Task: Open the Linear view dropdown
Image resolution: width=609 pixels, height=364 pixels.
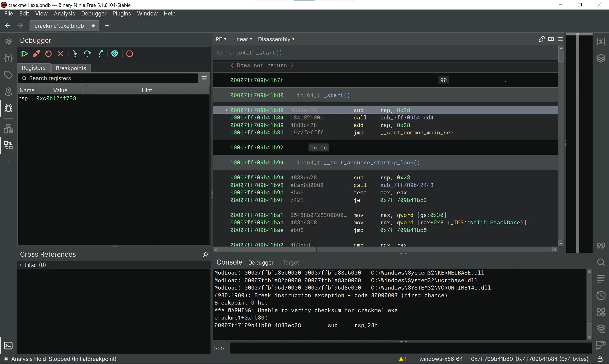Action: tap(242, 39)
